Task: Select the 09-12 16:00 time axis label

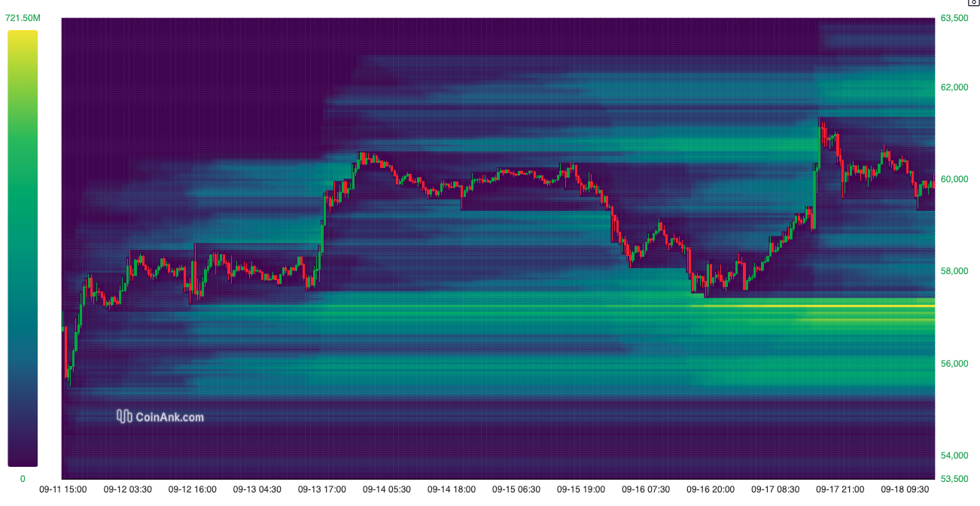Action: [x=193, y=489]
